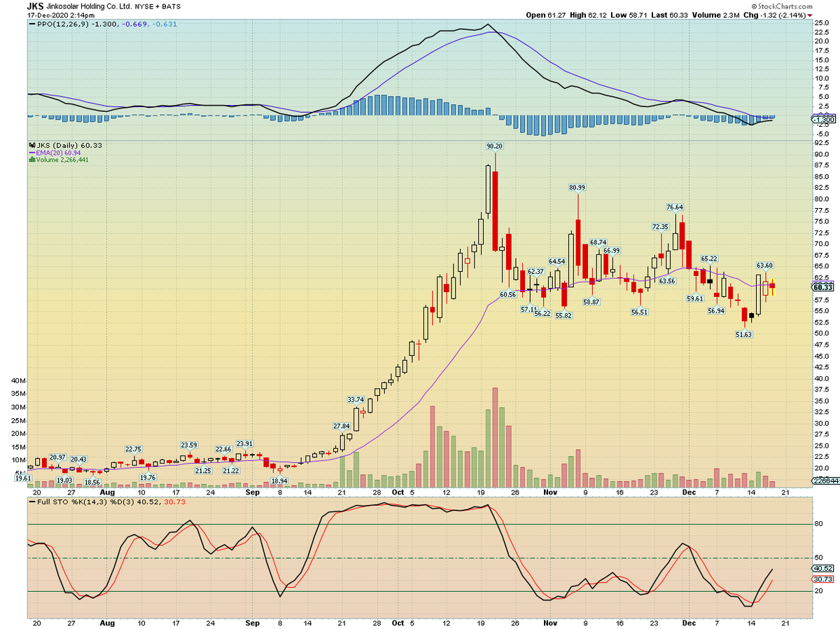
Task: Select the Open 61.27 value
Action: click(x=545, y=14)
